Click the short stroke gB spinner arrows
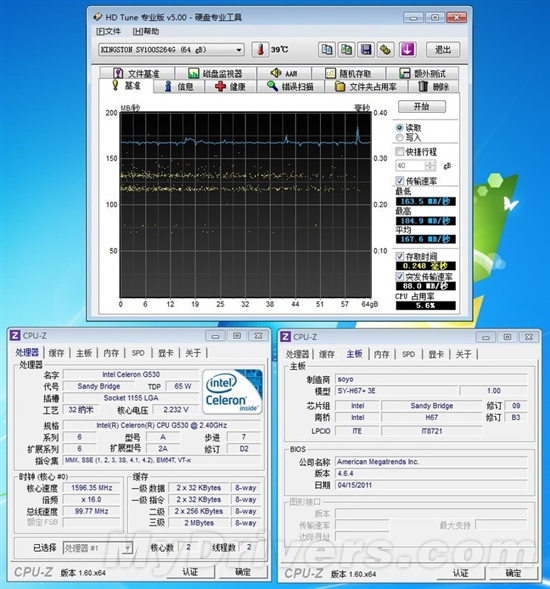The image size is (550, 589). tap(430, 165)
